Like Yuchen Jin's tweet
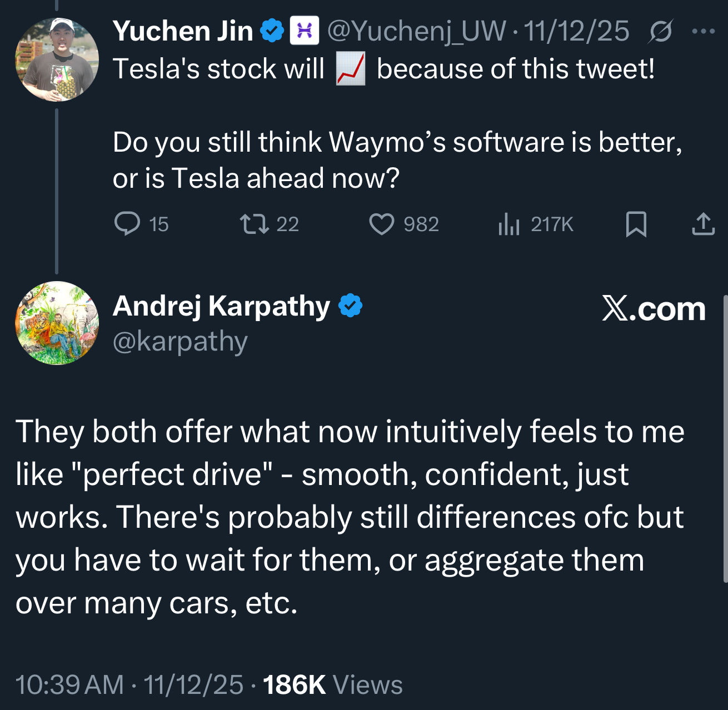 [382, 224]
